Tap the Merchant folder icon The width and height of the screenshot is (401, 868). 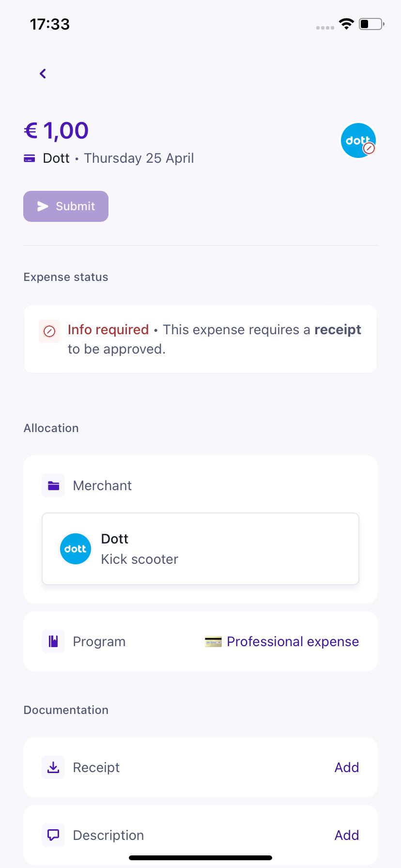[53, 485]
